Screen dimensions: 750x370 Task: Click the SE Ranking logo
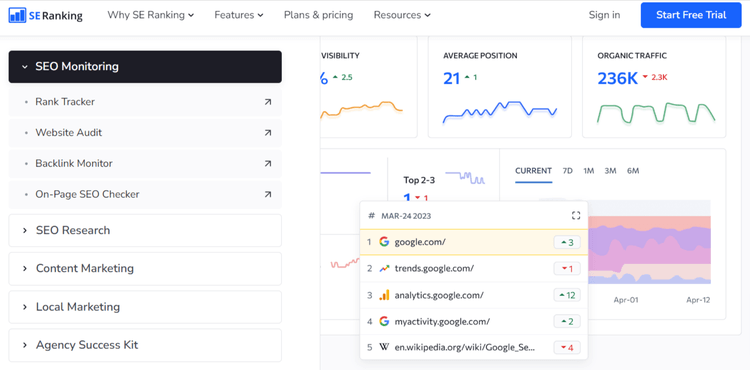tap(45, 15)
